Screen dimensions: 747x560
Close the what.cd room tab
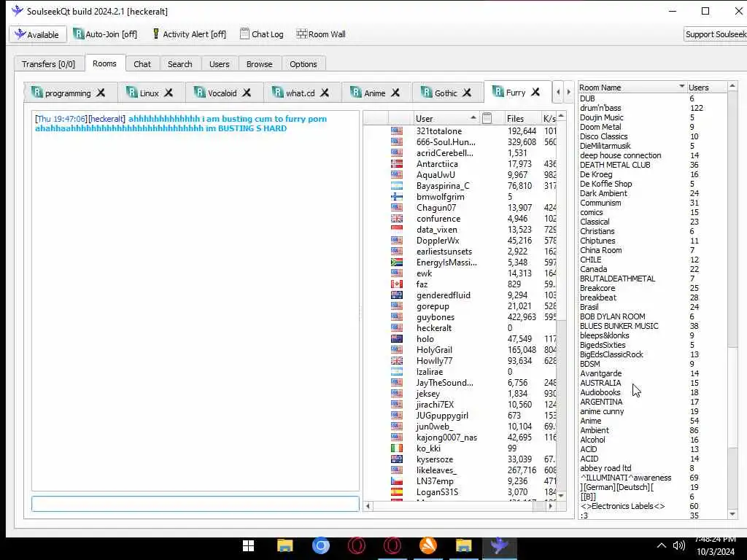click(325, 93)
